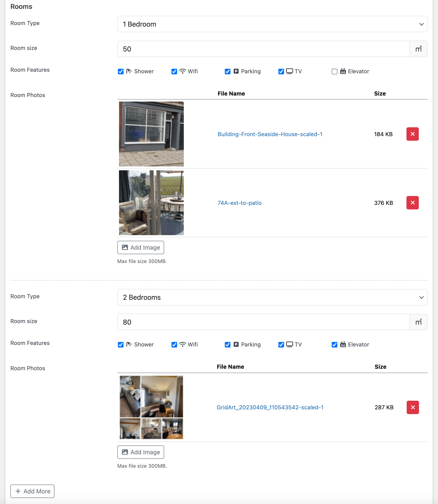Uncheck Parking for the 1 Bedroom room

(228, 71)
